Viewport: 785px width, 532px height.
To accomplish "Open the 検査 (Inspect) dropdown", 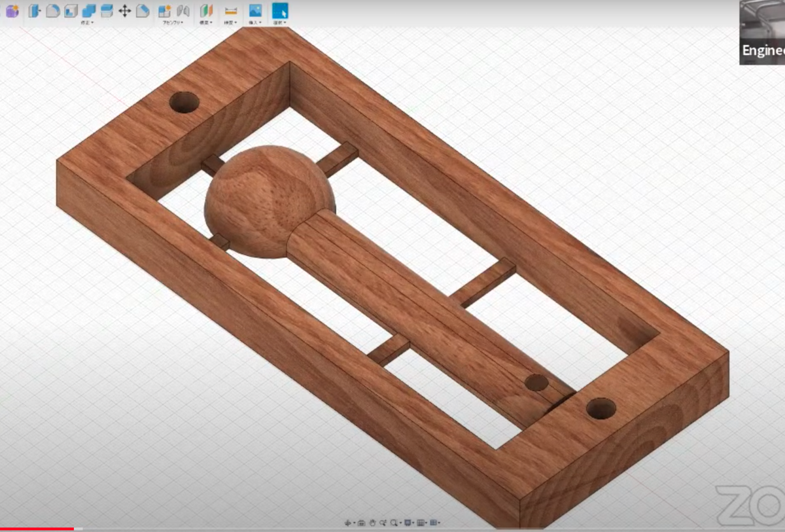I will (x=230, y=23).
